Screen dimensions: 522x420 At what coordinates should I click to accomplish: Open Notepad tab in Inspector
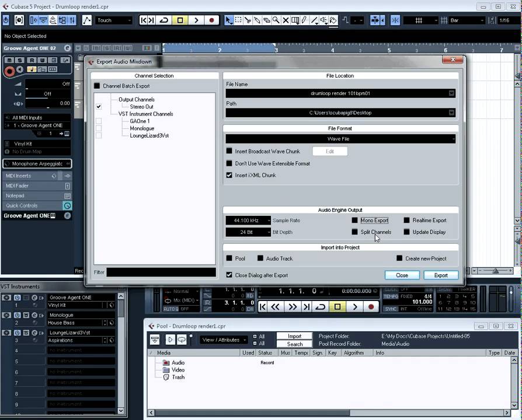point(37,195)
